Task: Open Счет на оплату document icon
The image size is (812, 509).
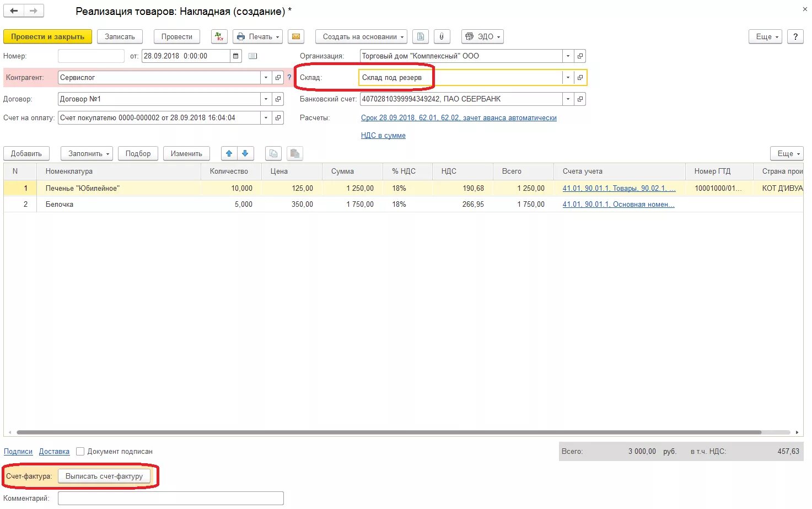Action: pos(278,118)
